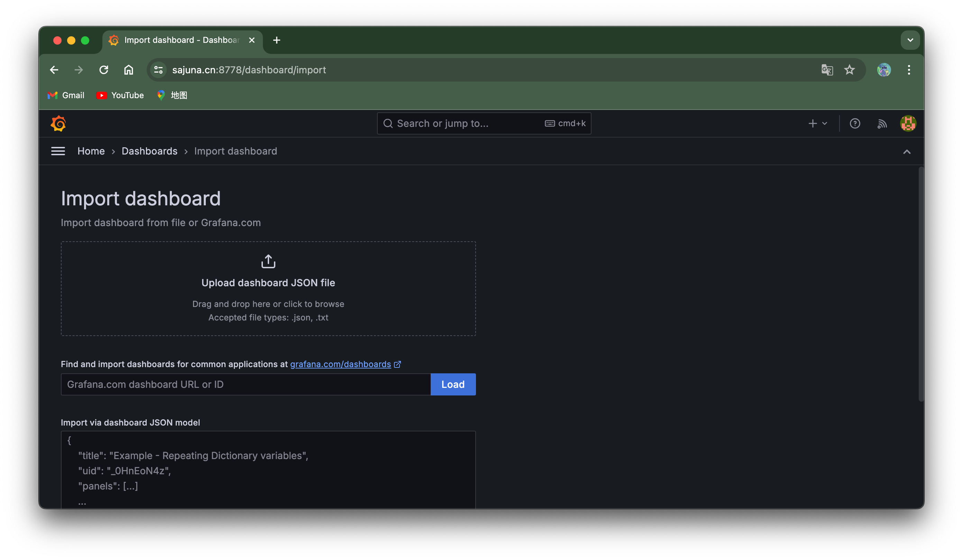Open the help question mark icon
The width and height of the screenshot is (963, 560).
point(855,123)
